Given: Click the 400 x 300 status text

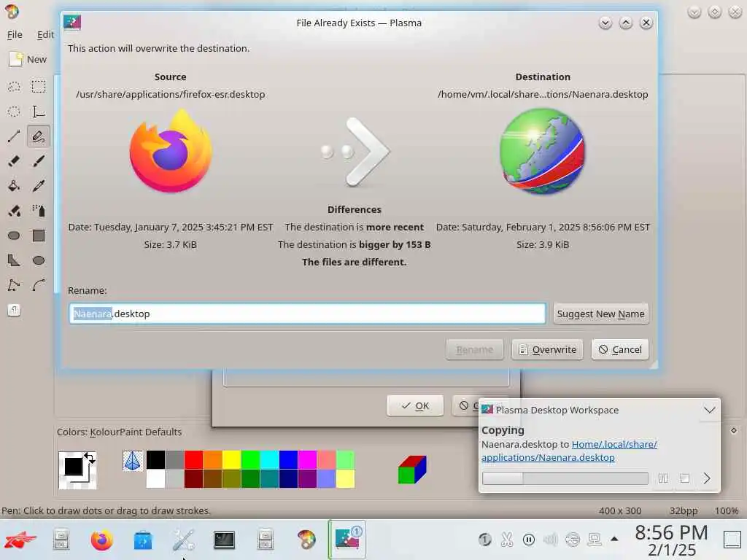Looking at the screenshot, I should pos(620,510).
